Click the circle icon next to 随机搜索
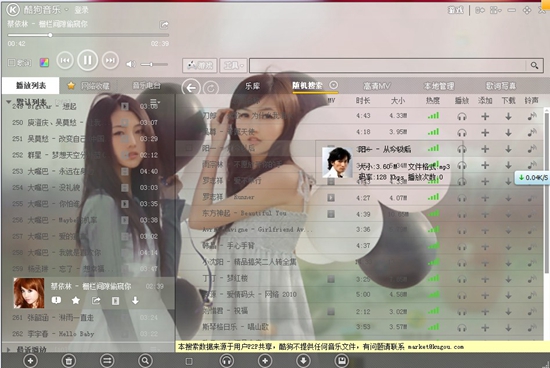 (334, 85)
